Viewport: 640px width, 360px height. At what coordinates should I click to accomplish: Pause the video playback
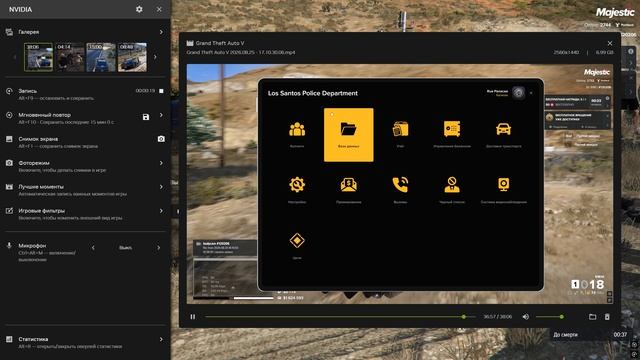(x=193, y=317)
